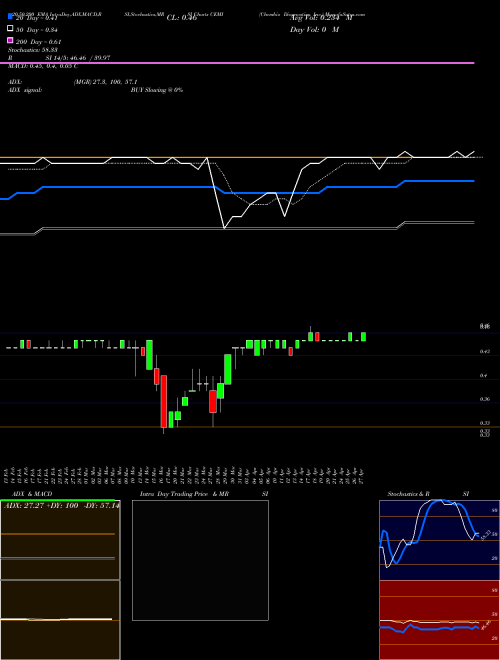Select the Day Vol: 0 M text
Screen dimensions: 500x660
point(314,29)
